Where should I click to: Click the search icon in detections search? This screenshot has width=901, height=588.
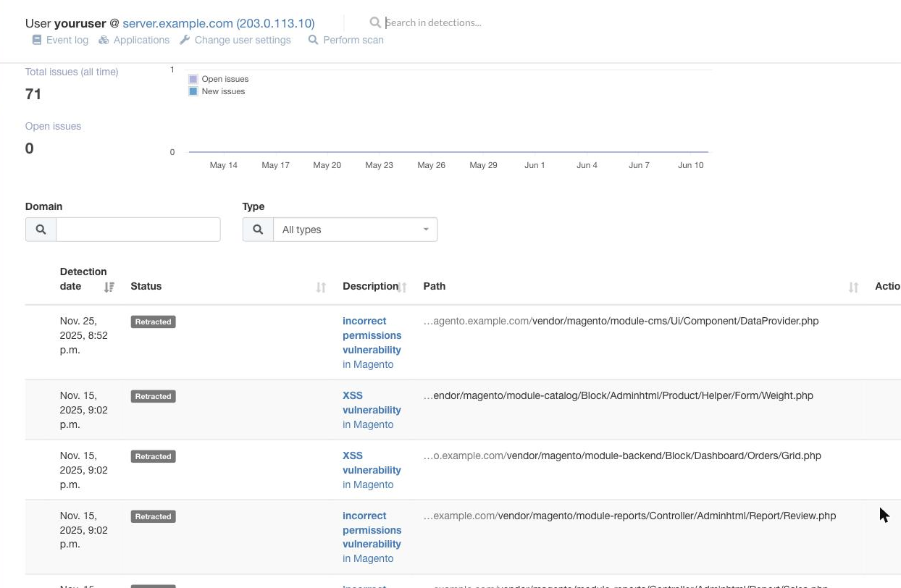coord(375,22)
